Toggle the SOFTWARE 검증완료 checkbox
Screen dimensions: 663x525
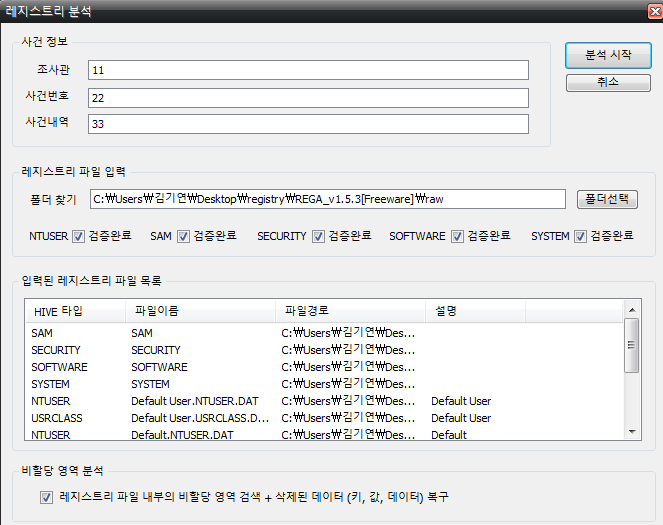[457, 236]
